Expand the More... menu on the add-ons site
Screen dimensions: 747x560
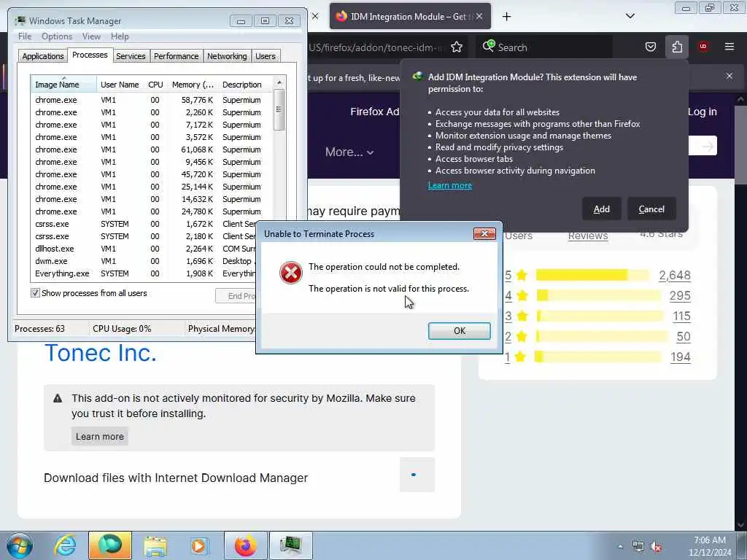click(x=349, y=152)
